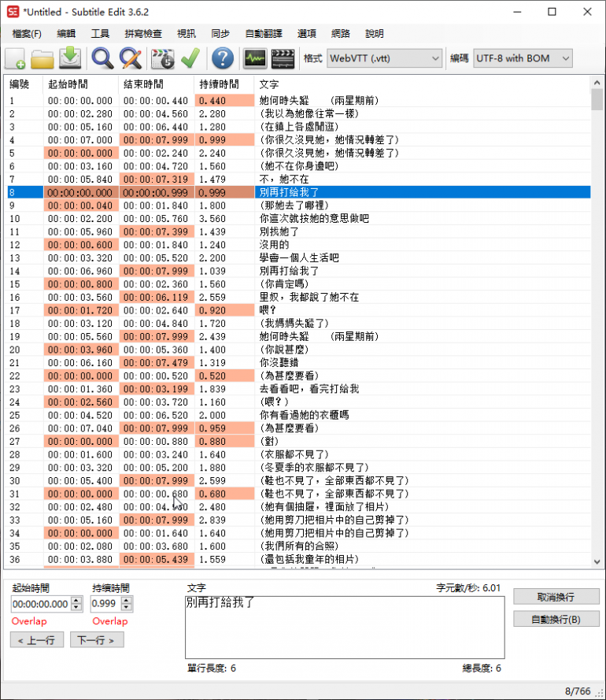Click the New subtitle file icon

point(15,58)
